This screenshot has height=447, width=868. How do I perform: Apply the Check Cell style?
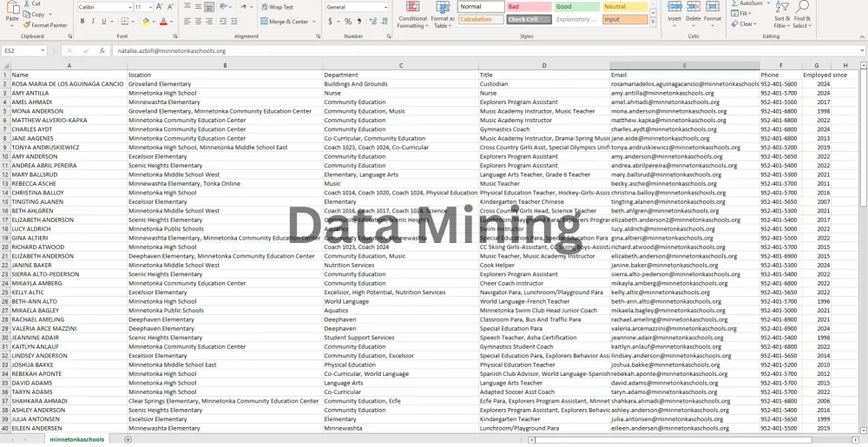coord(529,19)
